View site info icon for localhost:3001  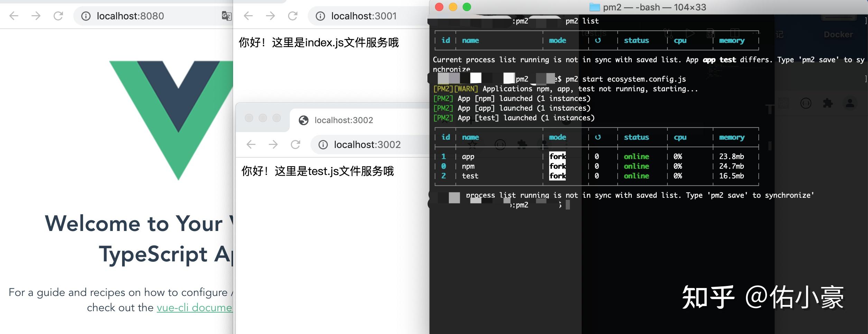(320, 16)
